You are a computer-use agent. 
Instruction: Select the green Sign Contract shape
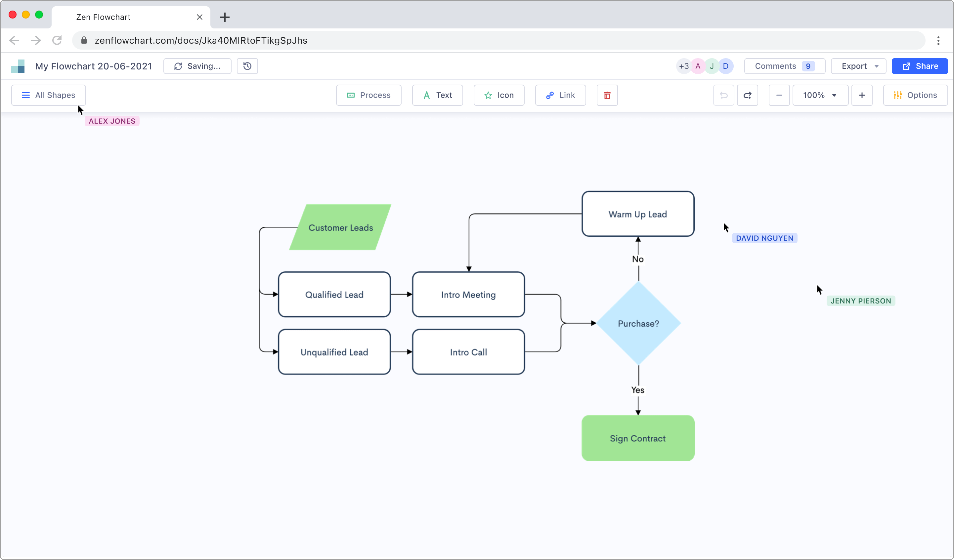pyautogui.click(x=637, y=438)
